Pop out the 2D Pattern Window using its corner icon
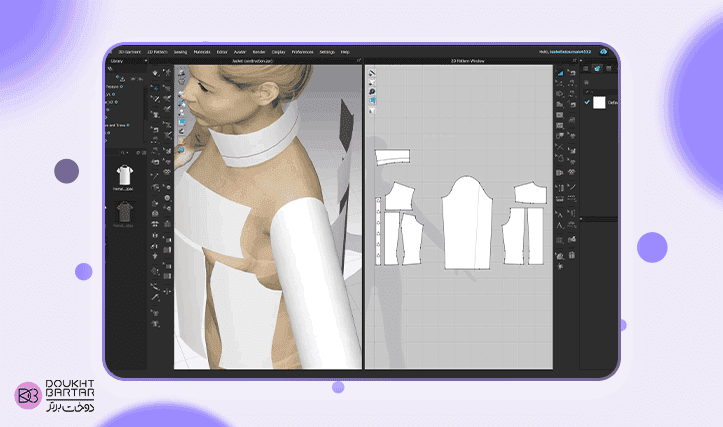The width and height of the screenshot is (723, 427). pos(575,60)
